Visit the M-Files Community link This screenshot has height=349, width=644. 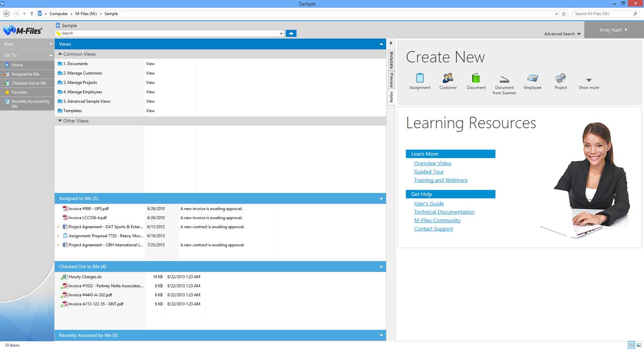click(x=437, y=220)
